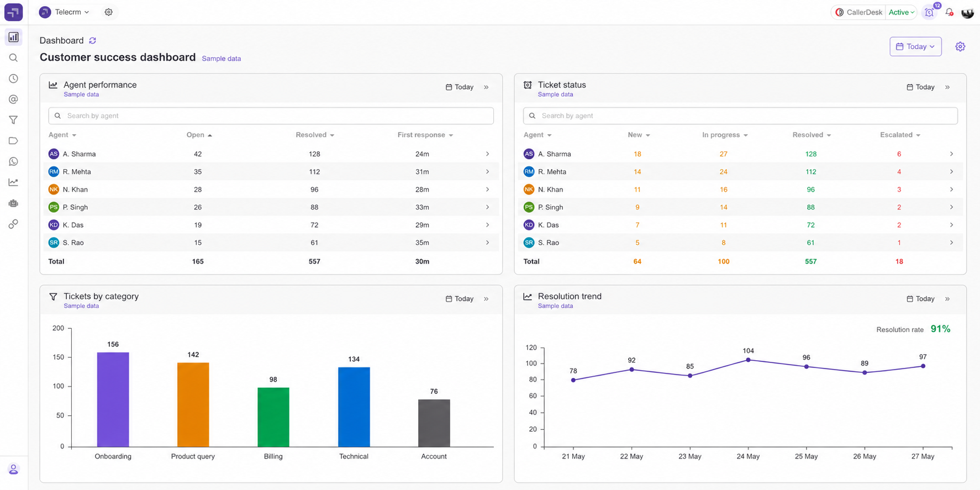Viewport: 980px width, 490px height.
Task: Open the robot automation icon in sidebar
Action: 13,203
